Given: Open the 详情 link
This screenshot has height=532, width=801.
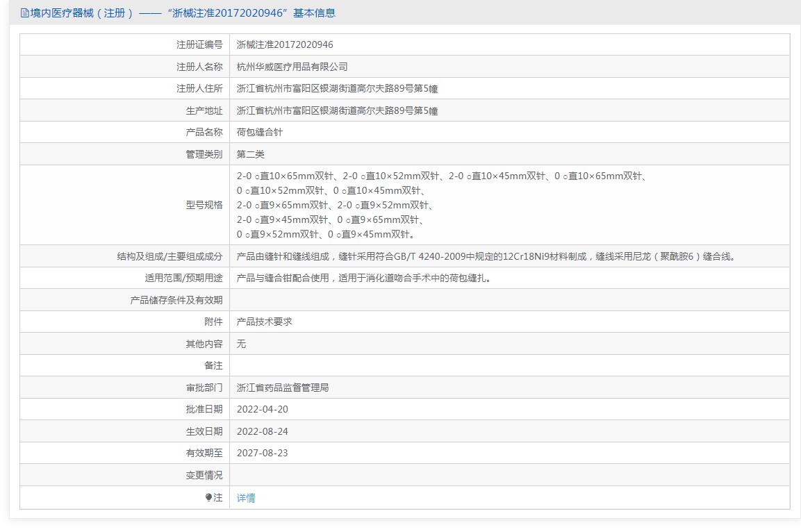Looking at the screenshot, I should click(246, 498).
